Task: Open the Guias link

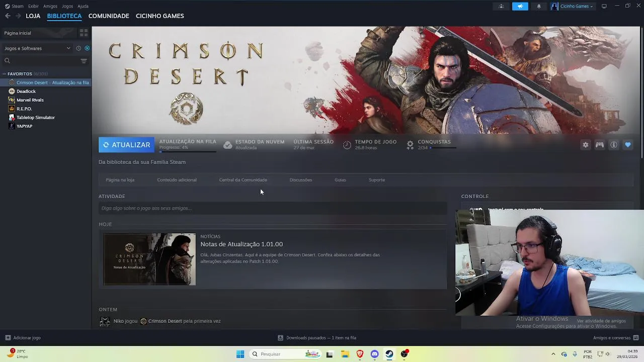Action: [340, 180]
